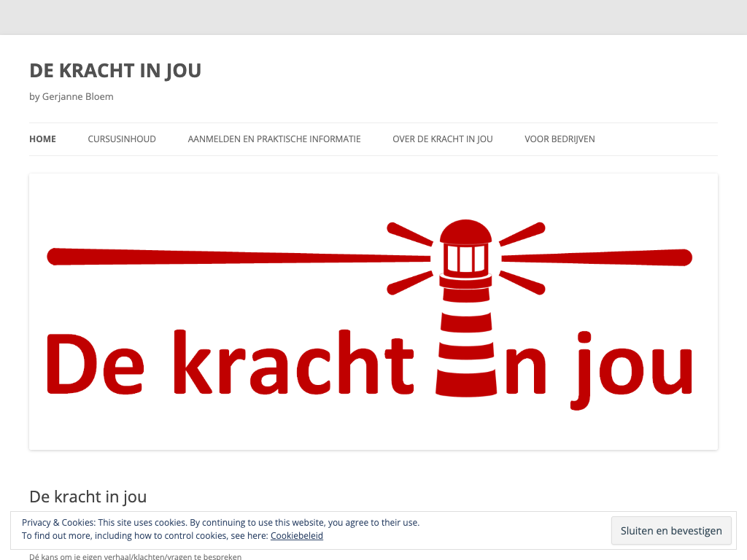
Task: Click the "De kracht in jou" heading below banner
Action: point(88,497)
